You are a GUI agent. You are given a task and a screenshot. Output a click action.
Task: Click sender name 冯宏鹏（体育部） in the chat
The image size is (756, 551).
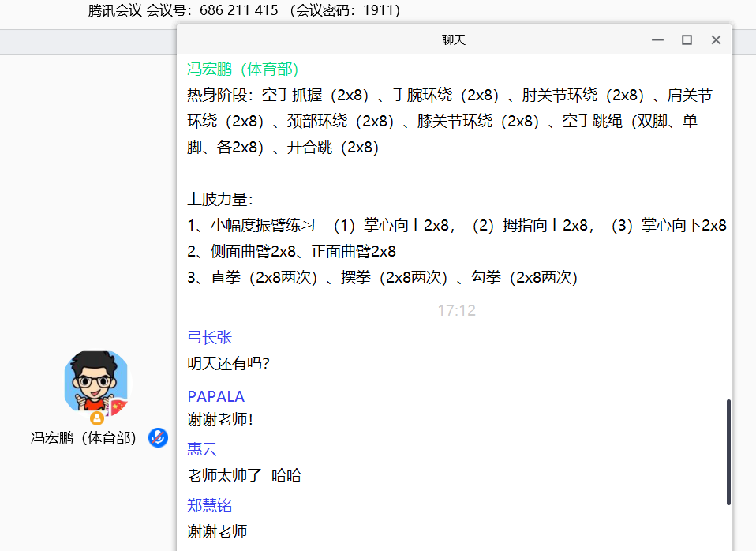[242, 69]
